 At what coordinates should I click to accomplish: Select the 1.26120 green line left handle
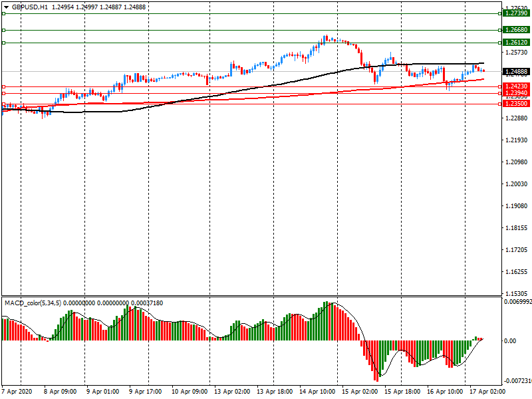[3, 43]
